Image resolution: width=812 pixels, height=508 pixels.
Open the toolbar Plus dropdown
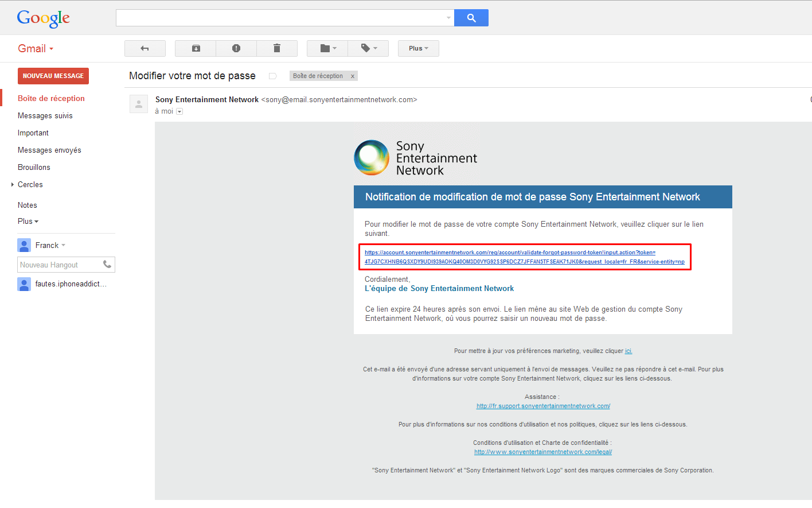419,48
